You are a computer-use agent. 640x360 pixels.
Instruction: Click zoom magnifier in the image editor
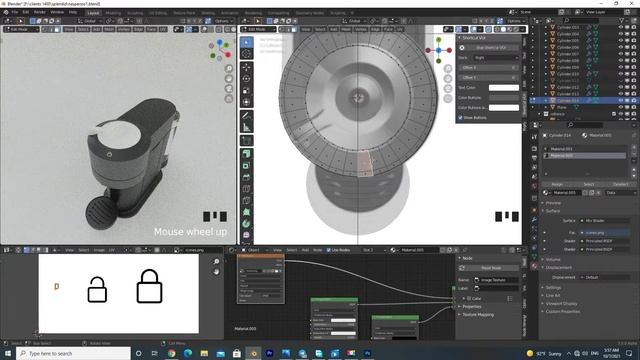tap(216, 261)
